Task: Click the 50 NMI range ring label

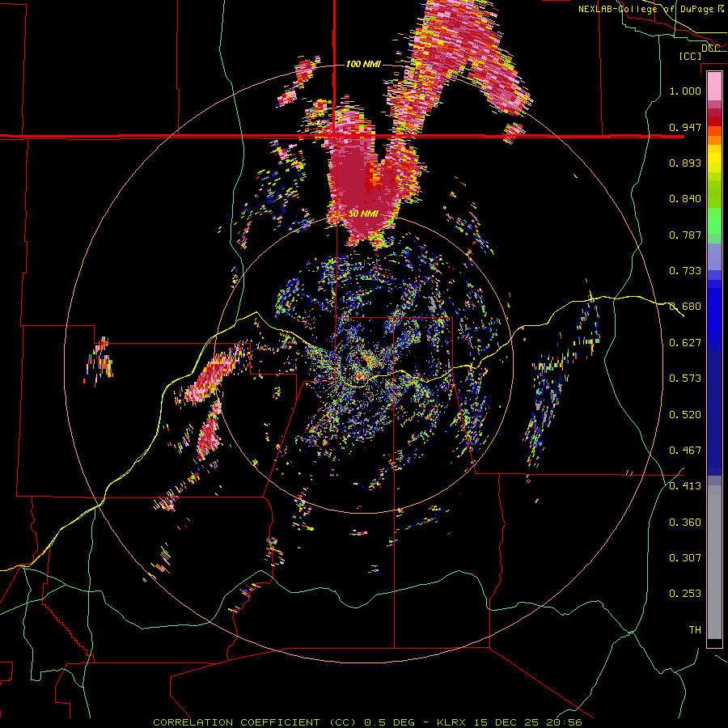Action: point(363,214)
